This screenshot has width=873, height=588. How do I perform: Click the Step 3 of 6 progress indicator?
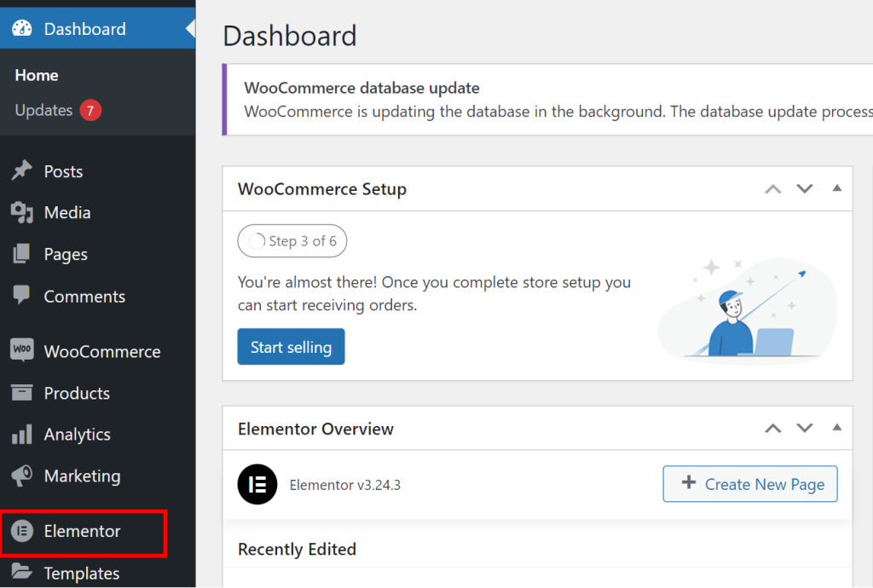coord(292,241)
